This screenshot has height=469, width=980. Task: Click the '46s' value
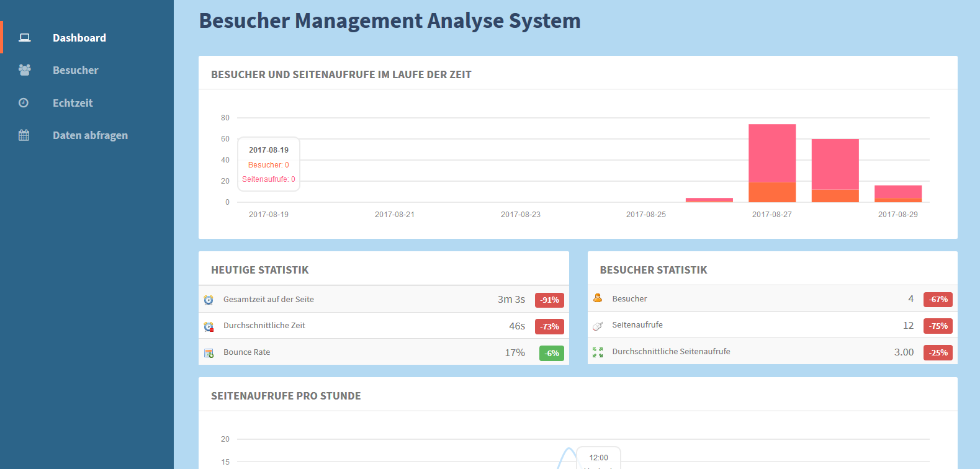point(517,326)
